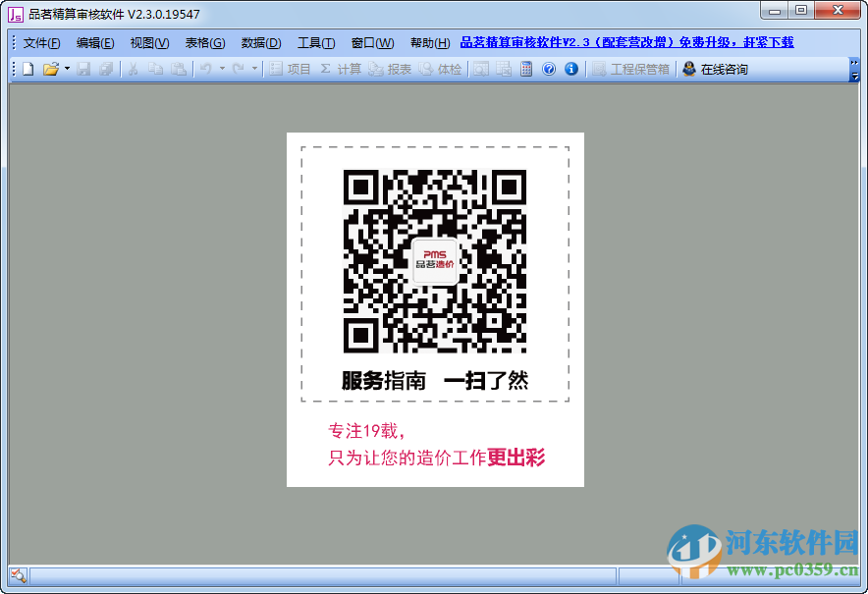The height and width of the screenshot is (594, 868).
Task: Open a project with the folder icon
Action: tap(51, 69)
